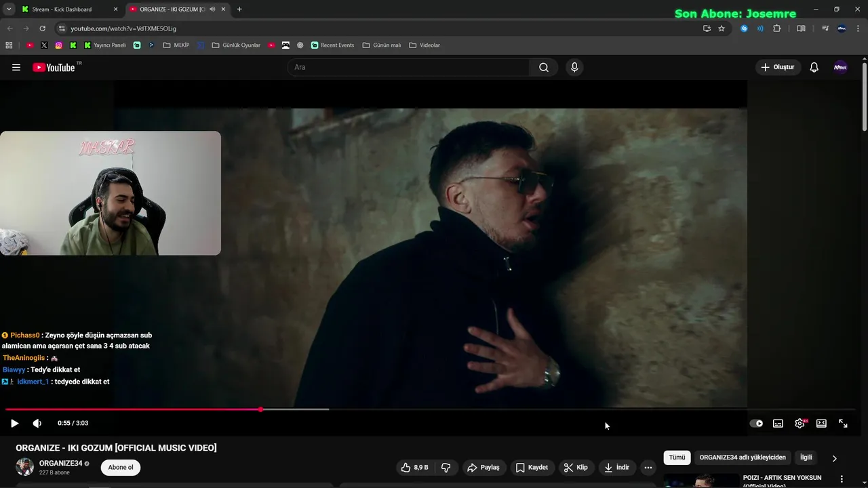868x488 pixels.
Task: Switch to theater mode
Action: [821, 423]
